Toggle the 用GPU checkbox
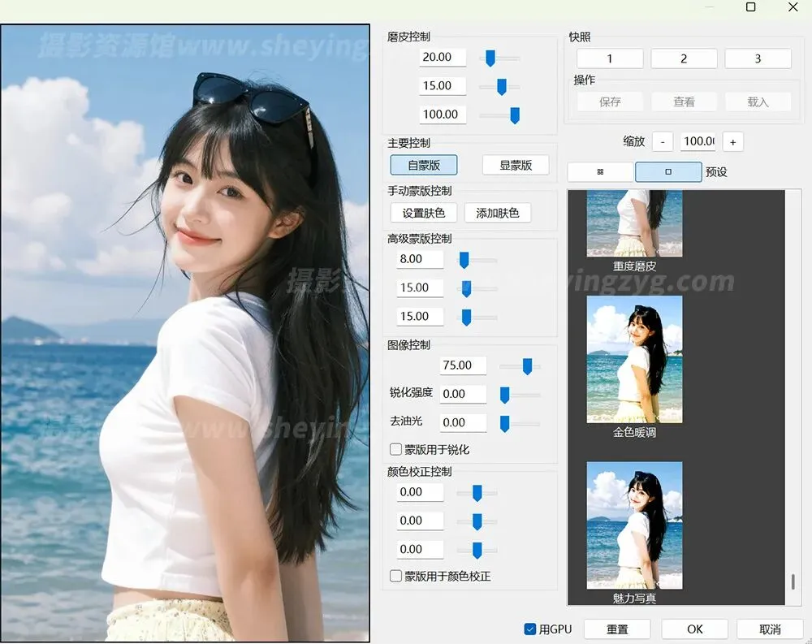Image resolution: width=812 pixels, height=644 pixels. point(529,629)
